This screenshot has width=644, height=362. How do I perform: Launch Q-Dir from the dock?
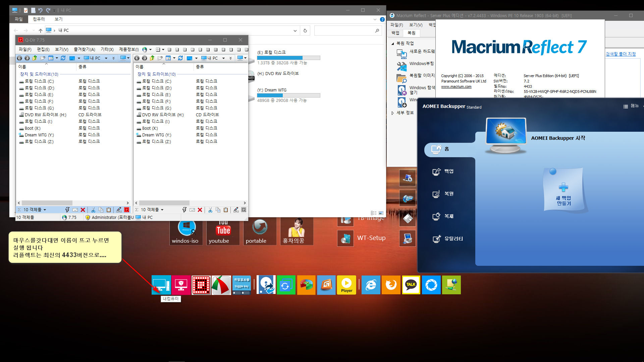tap(201, 285)
